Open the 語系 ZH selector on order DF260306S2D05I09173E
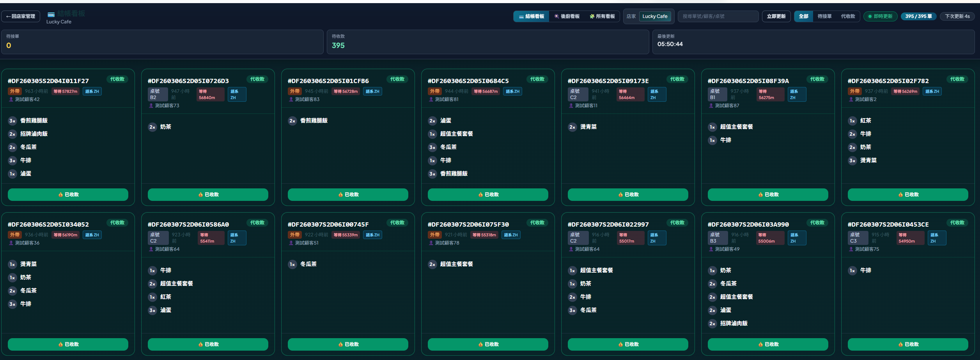The image size is (980, 360). [657, 94]
